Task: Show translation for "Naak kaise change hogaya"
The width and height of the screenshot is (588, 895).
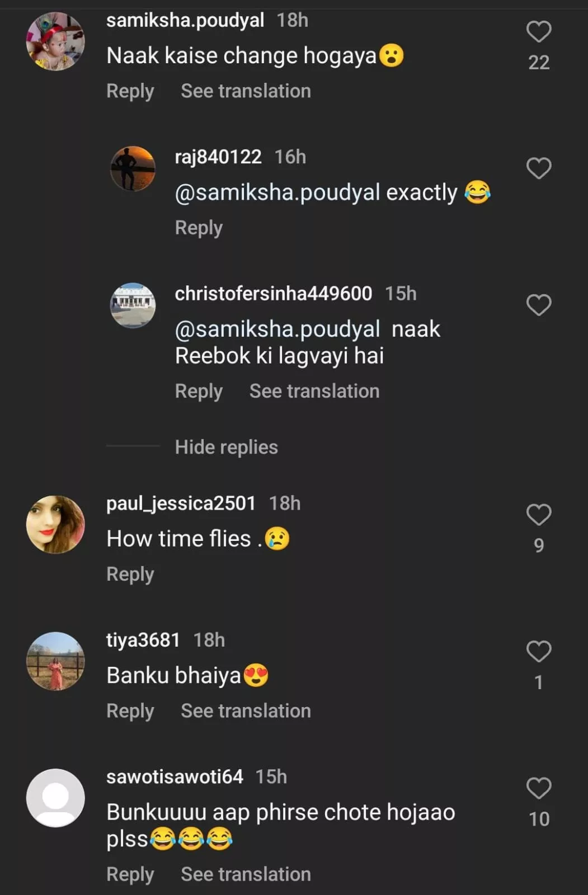Action: [x=246, y=91]
